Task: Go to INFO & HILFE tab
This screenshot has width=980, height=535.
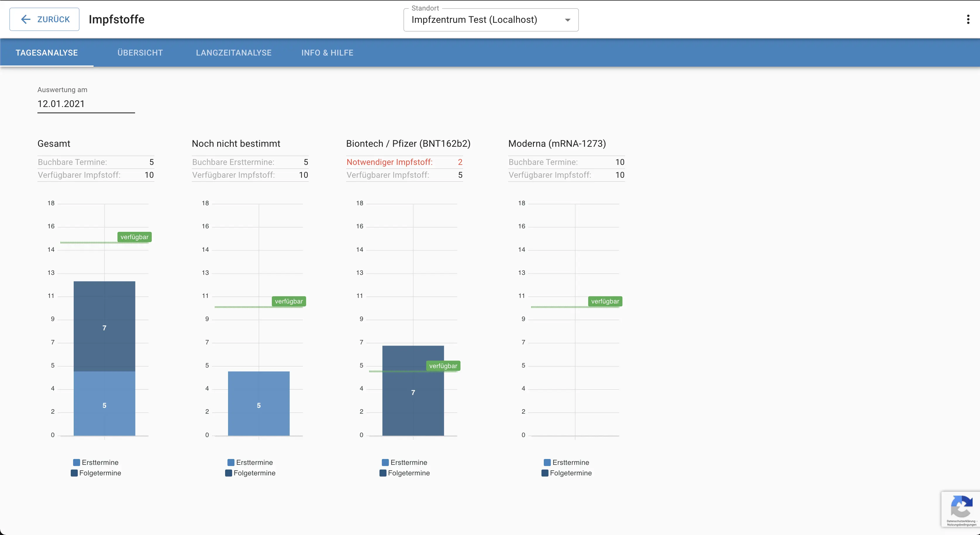Action: click(x=327, y=53)
